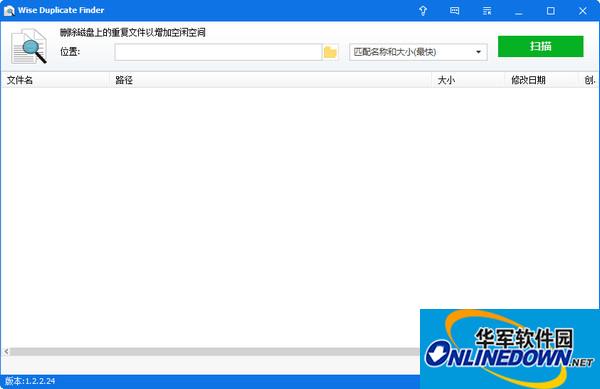
Task: Open the feedback message icon in title bar
Action: 455,11
